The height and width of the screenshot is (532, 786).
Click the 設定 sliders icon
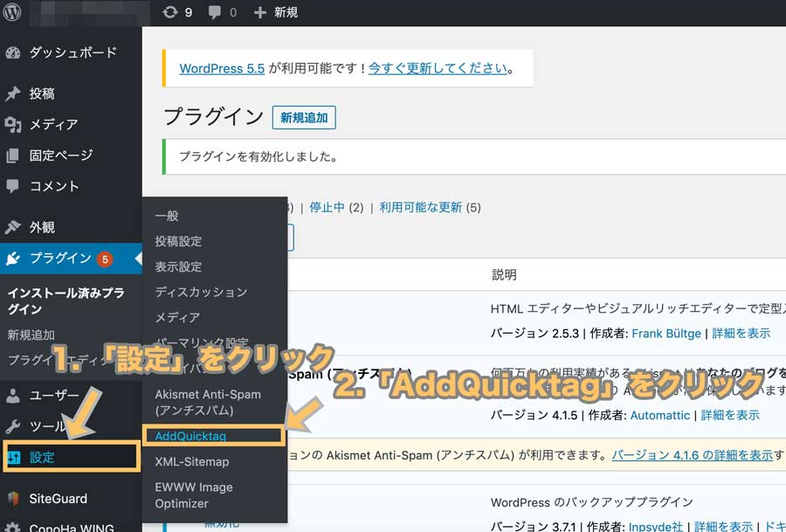[x=14, y=457]
